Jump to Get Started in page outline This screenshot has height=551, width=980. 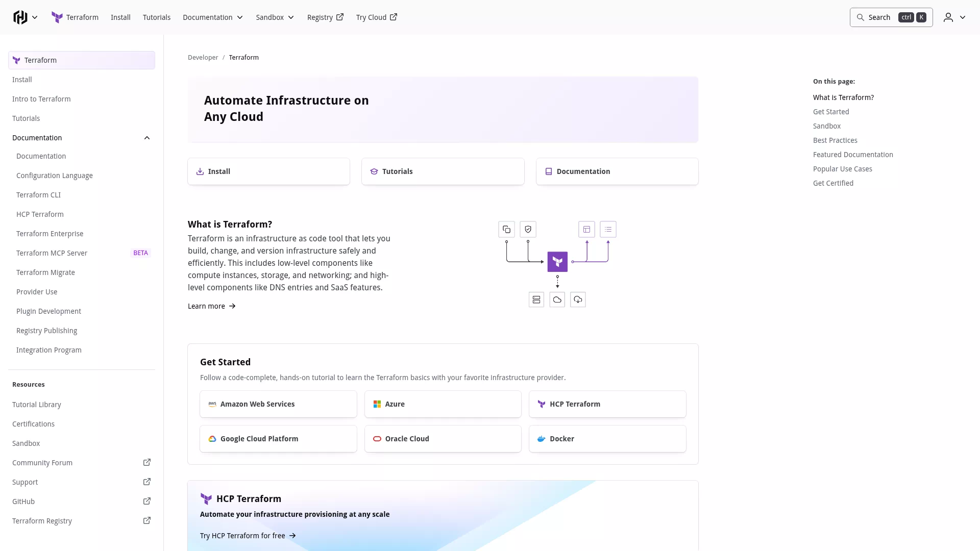[x=831, y=112]
